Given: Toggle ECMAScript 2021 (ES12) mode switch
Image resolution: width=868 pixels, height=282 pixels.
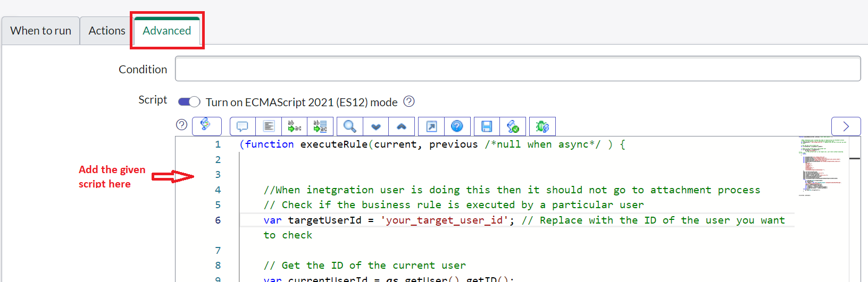Looking at the screenshot, I should [189, 101].
